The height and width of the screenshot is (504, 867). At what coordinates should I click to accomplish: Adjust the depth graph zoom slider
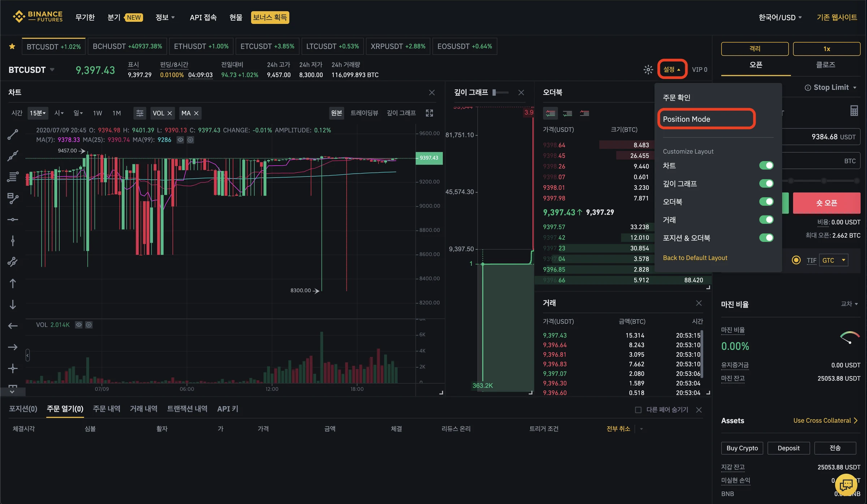pyautogui.click(x=500, y=92)
